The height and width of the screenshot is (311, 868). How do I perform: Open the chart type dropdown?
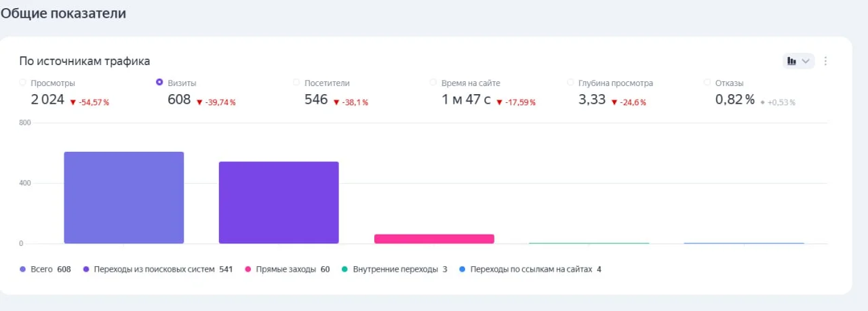click(x=797, y=61)
